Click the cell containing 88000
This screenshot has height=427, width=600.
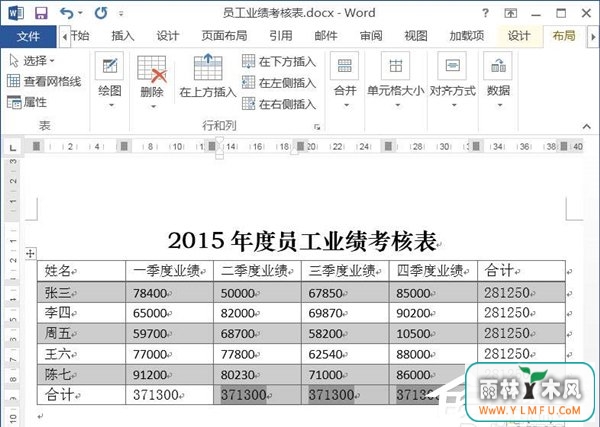tap(433, 354)
